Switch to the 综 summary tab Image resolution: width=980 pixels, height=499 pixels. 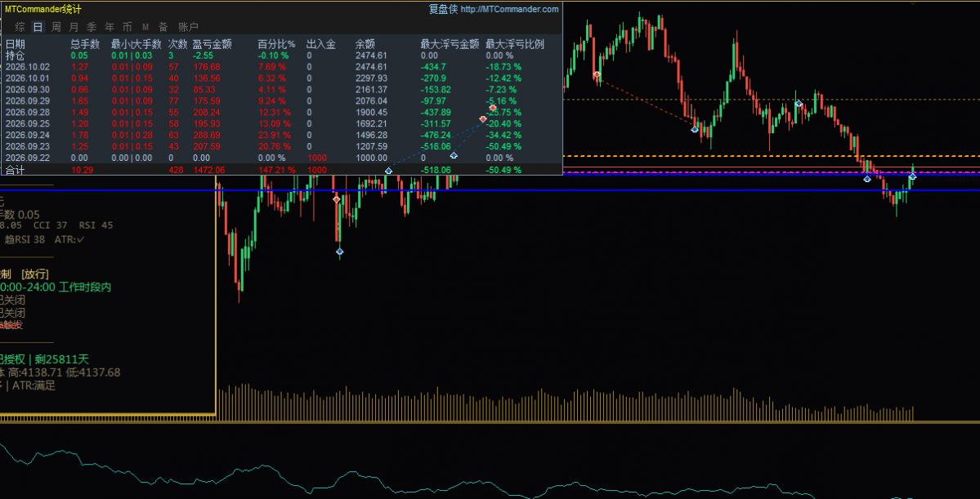[20, 27]
